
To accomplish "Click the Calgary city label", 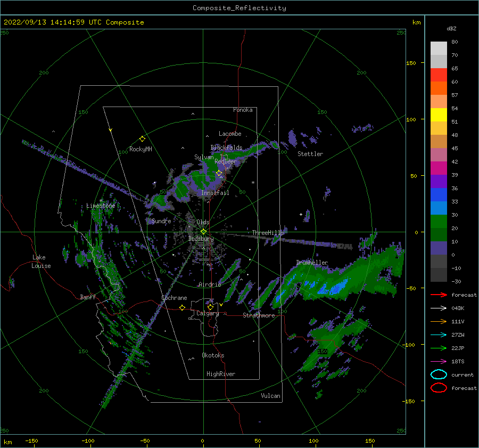I will point(208,313).
